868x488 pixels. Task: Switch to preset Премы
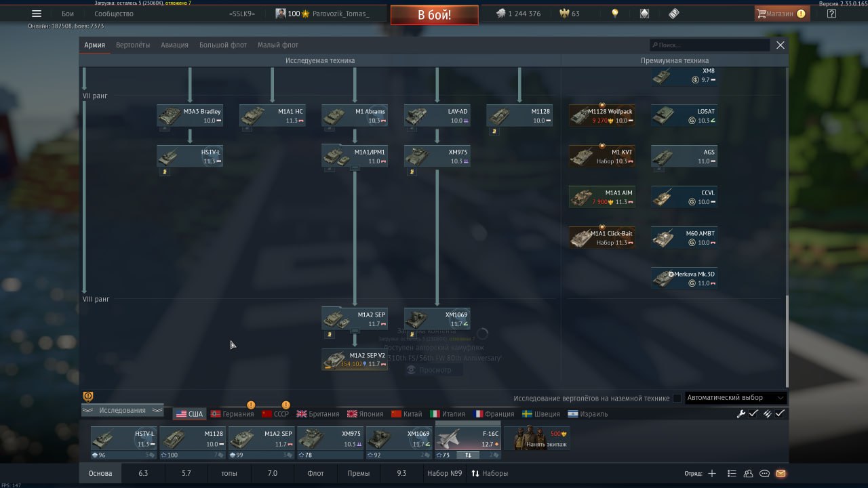359,473
